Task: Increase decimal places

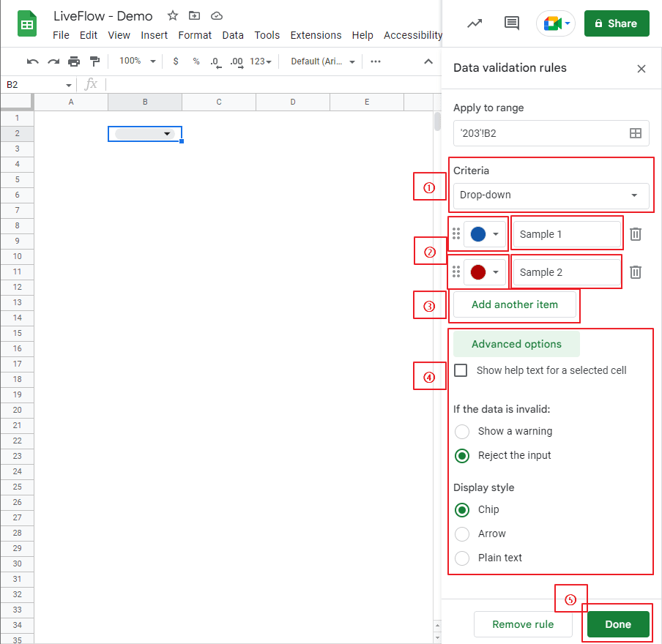Action: pyautogui.click(x=237, y=62)
